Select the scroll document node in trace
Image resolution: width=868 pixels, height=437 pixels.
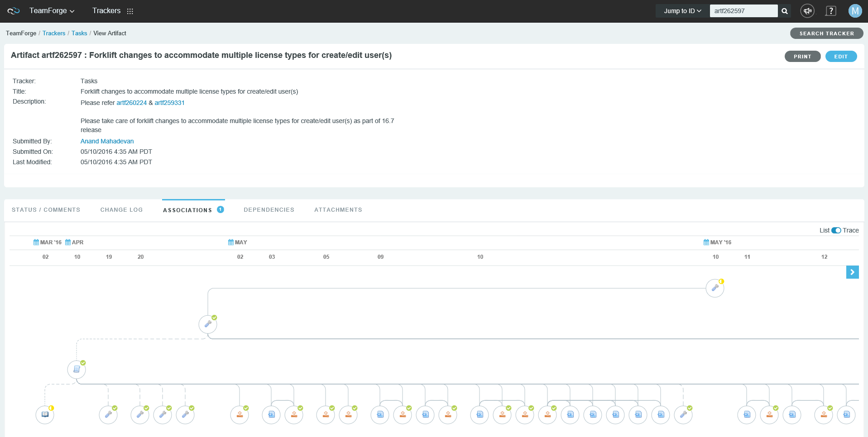[77, 370]
